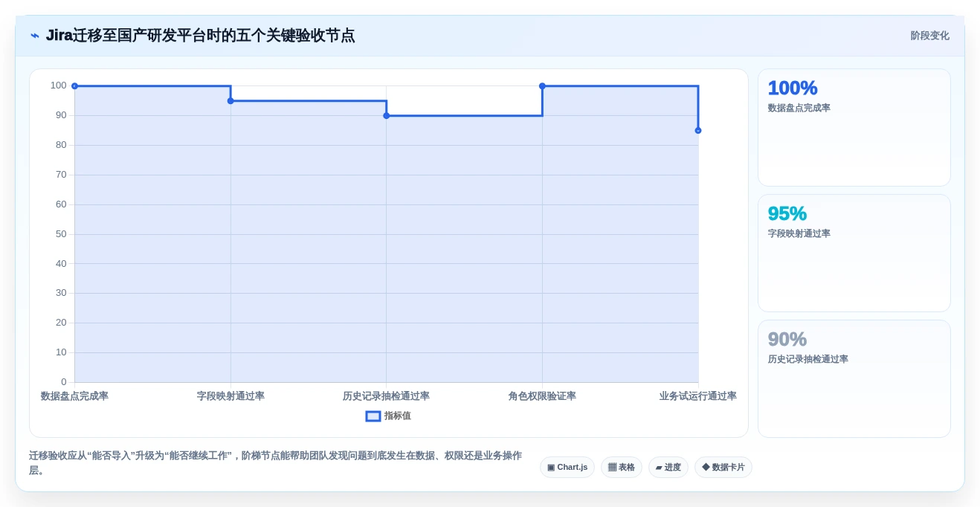Click the data point at 数据盘点完成率

(x=74, y=86)
